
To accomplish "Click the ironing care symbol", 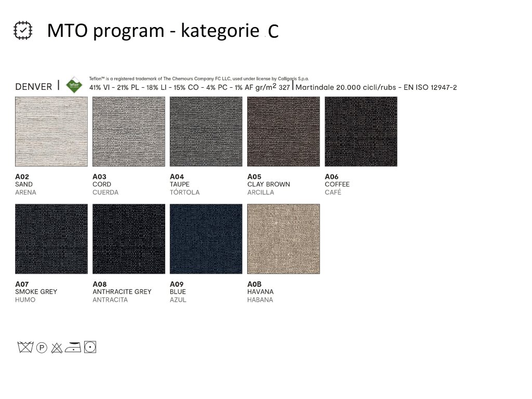I will click(x=73, y=348).
